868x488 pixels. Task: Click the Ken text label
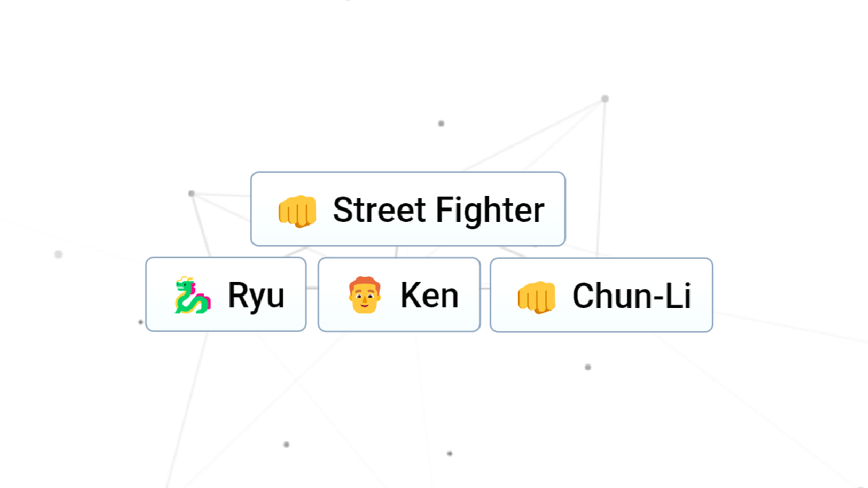tap(430, 294)
